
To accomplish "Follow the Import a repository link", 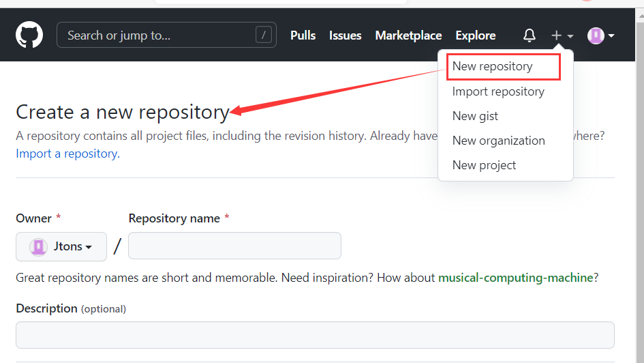I will (67, 154).
